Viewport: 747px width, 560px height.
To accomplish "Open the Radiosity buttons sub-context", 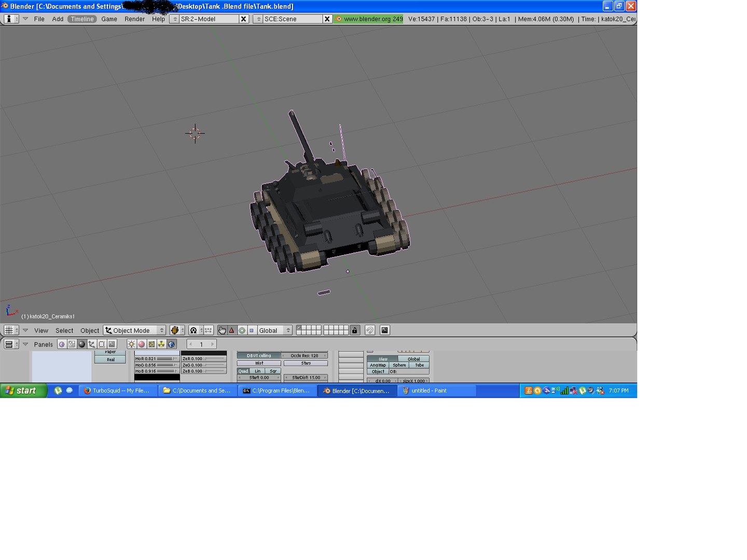I will tap(161, 344).
